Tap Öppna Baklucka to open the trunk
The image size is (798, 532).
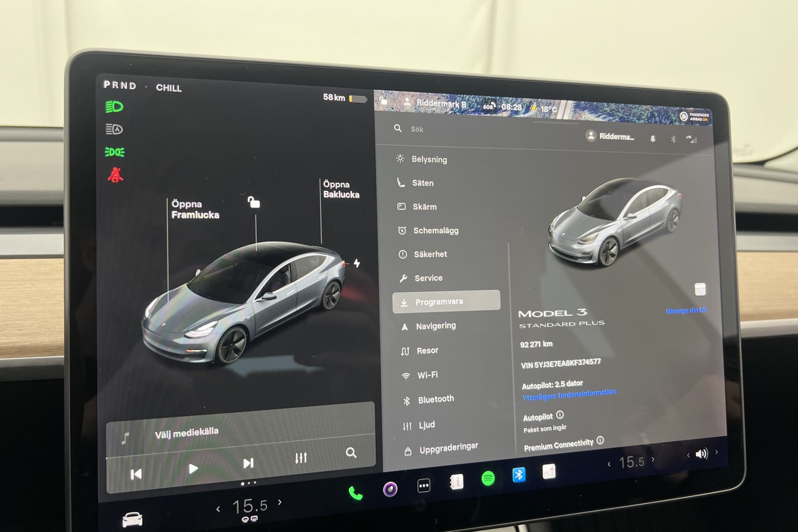click(x=341, y=189)
